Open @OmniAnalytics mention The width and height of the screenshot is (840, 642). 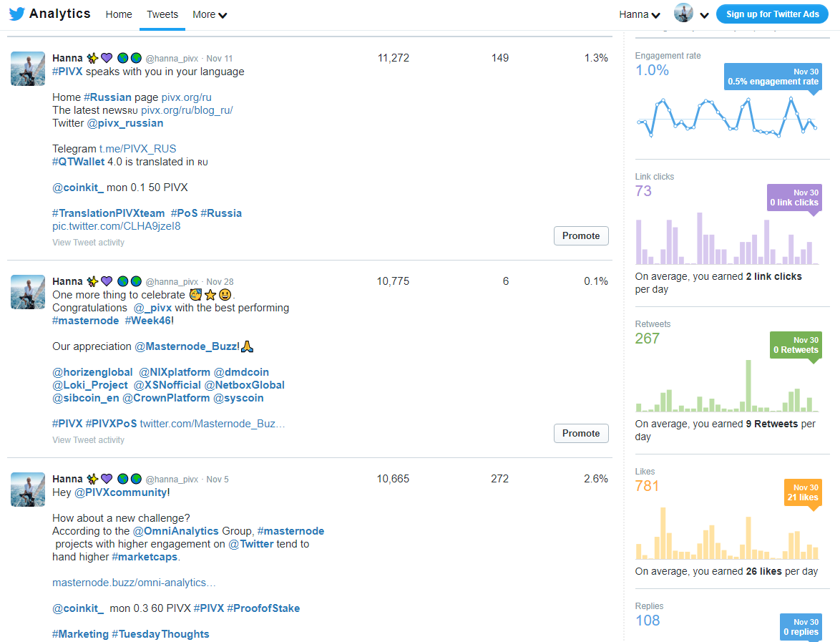tap(176, 531)
